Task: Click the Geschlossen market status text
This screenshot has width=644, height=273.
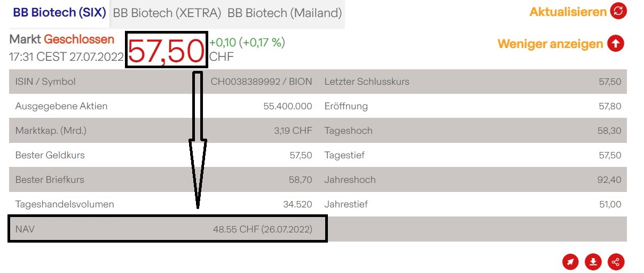Action: (79, 39)
